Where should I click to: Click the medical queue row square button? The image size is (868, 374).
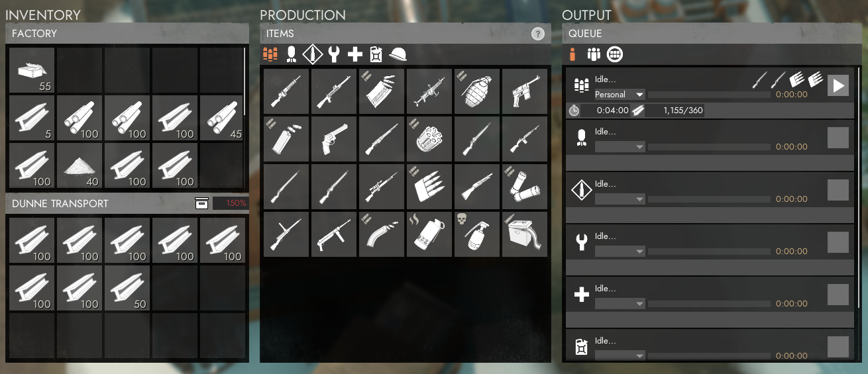[838, 295]
